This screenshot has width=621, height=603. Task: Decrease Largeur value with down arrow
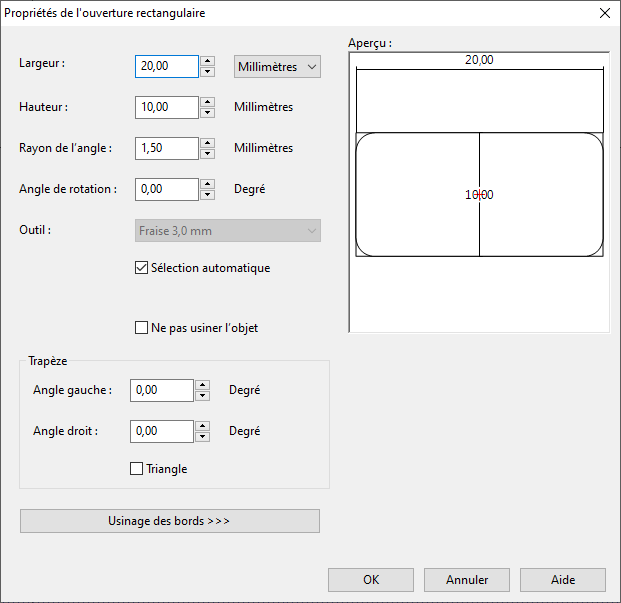coord(208,72)
